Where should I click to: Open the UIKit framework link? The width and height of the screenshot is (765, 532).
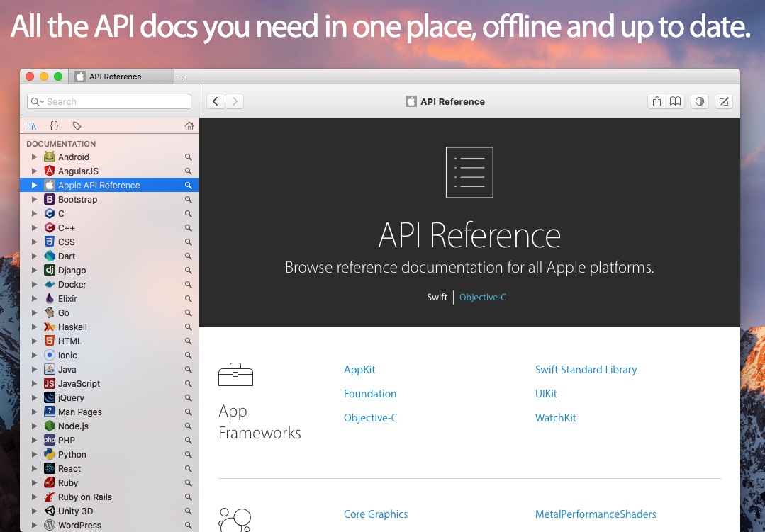tap(546, 394)
